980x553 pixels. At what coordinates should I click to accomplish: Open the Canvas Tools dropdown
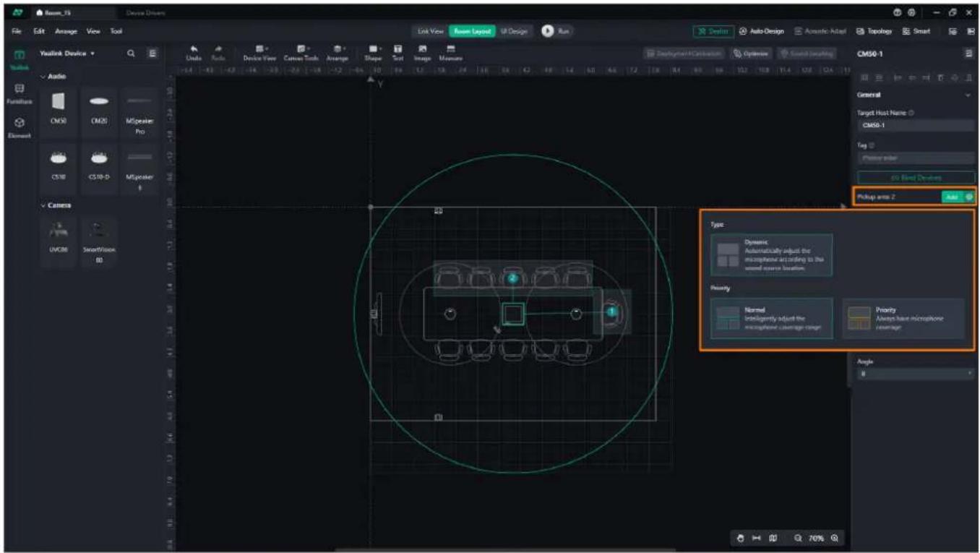pyautogui.click(x=302, y=52)
